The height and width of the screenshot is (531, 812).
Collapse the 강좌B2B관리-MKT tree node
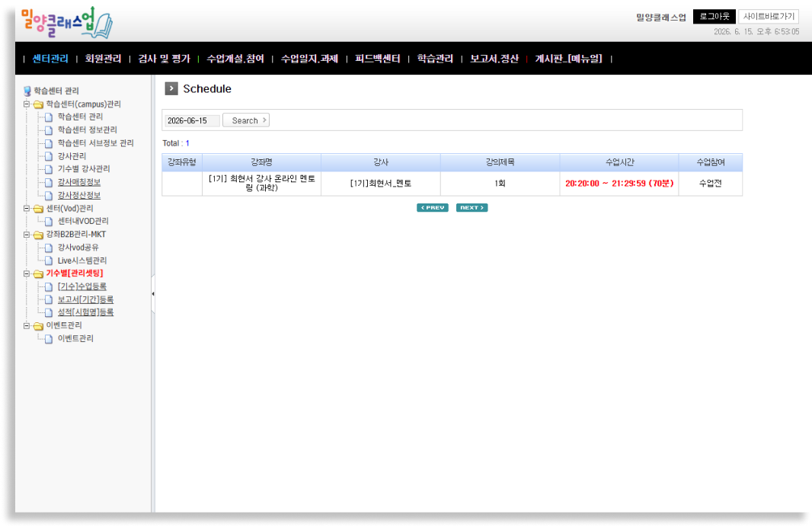pos(27,235)
